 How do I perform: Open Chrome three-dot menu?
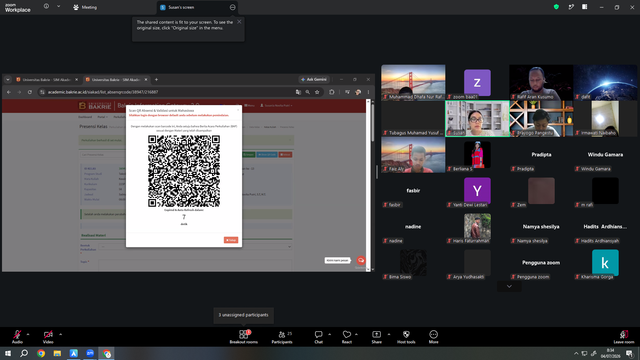point(368,92)
